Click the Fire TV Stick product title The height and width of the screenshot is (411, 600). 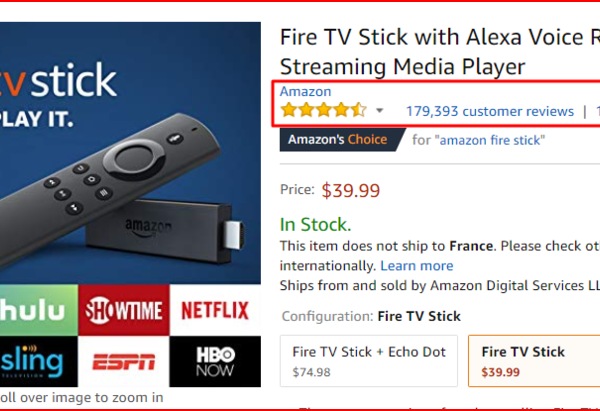(x=440, y=52)
